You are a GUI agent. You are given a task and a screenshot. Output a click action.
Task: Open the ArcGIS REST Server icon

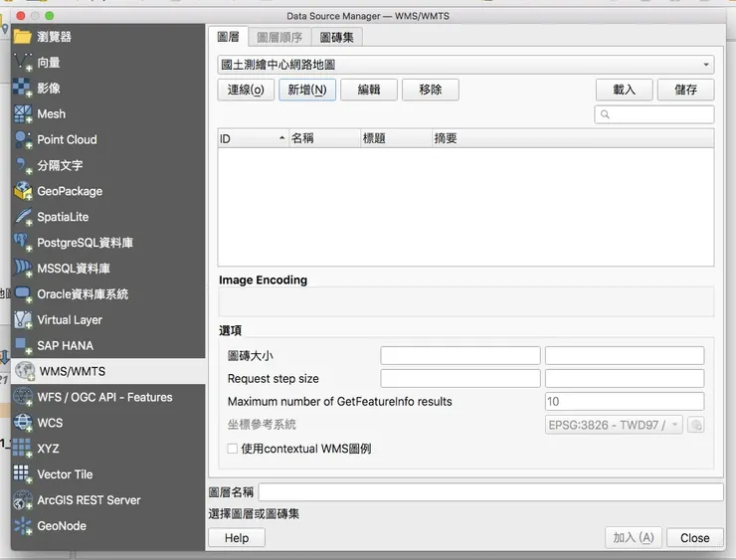(23, 500)
